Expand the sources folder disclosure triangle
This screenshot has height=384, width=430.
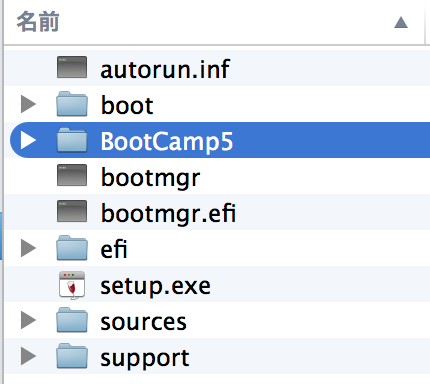click(x=28, y=320)
